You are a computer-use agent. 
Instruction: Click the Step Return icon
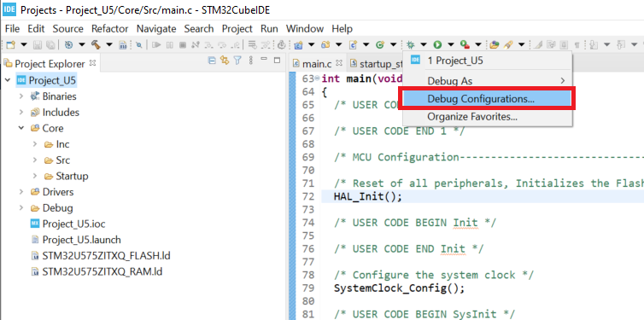pos(236,45)
